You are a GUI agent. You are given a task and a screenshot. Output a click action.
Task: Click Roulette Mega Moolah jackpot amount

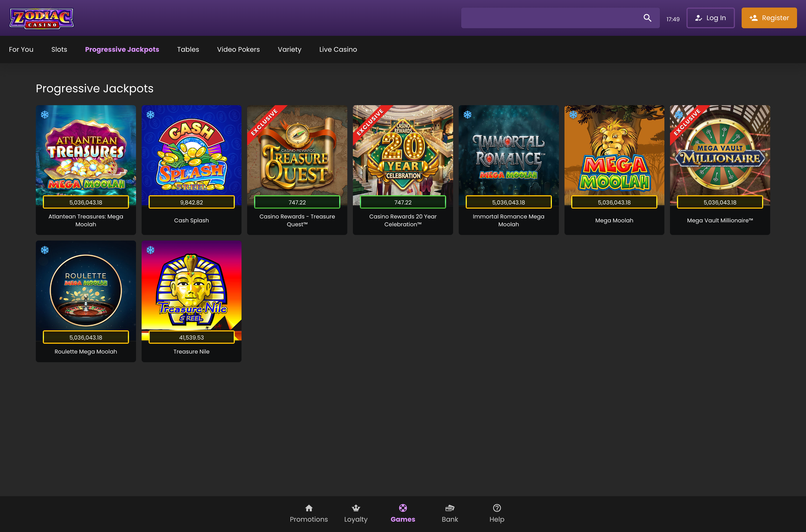point(86,337)
